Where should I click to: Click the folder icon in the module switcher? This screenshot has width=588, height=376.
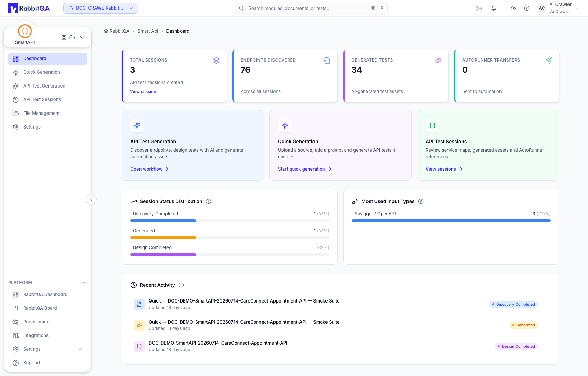coord(72,37)
